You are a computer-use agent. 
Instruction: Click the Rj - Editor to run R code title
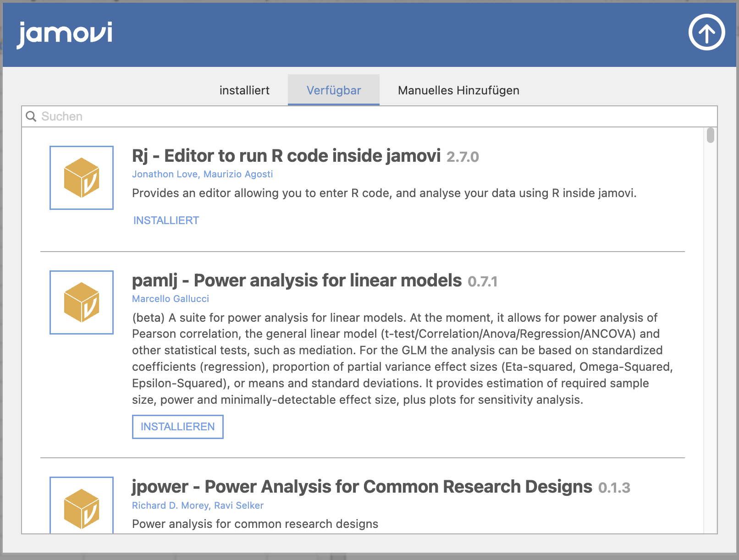tap(287, 156)
